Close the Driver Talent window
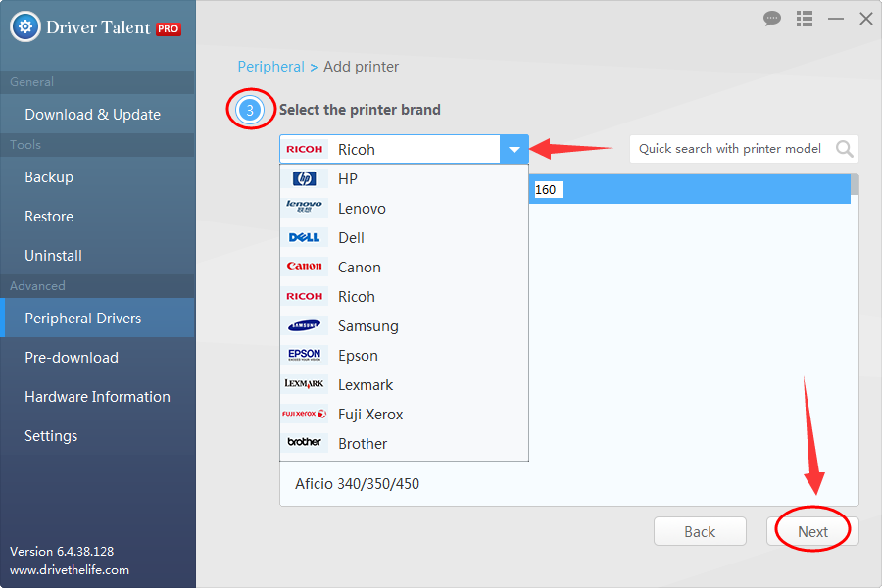The width and height of the screenshot is (882, 588). [x=865, y=19]
